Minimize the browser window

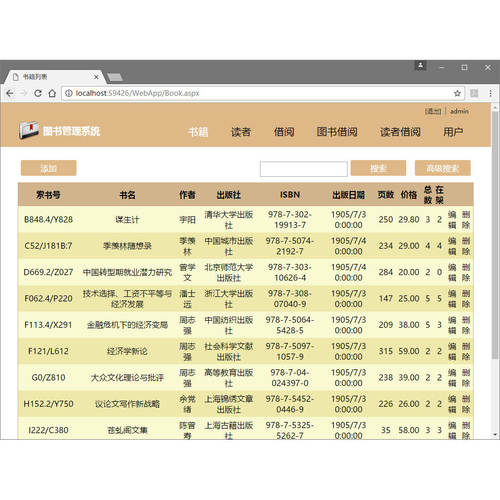[x=442, y=68]
